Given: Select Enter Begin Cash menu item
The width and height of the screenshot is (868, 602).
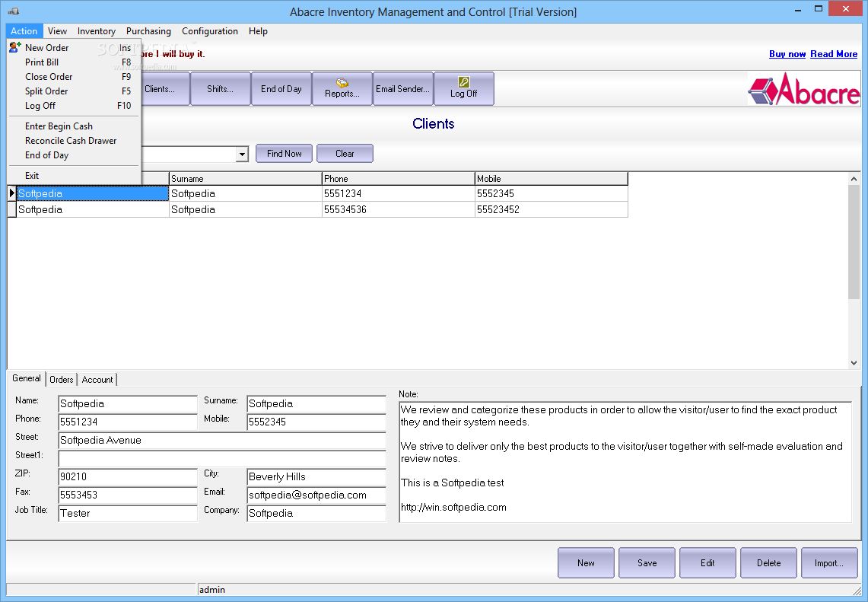Looking at the screenshot, I should 74,126.
